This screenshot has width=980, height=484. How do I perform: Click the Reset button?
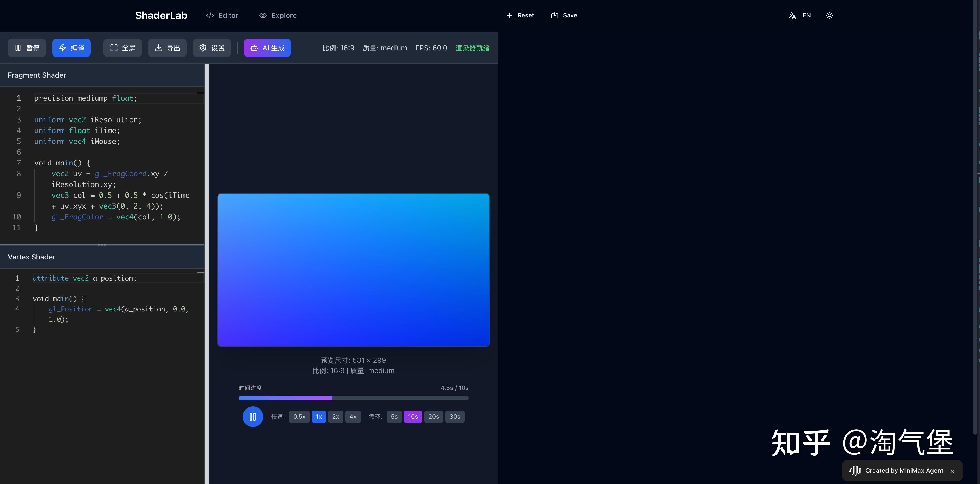520,16
